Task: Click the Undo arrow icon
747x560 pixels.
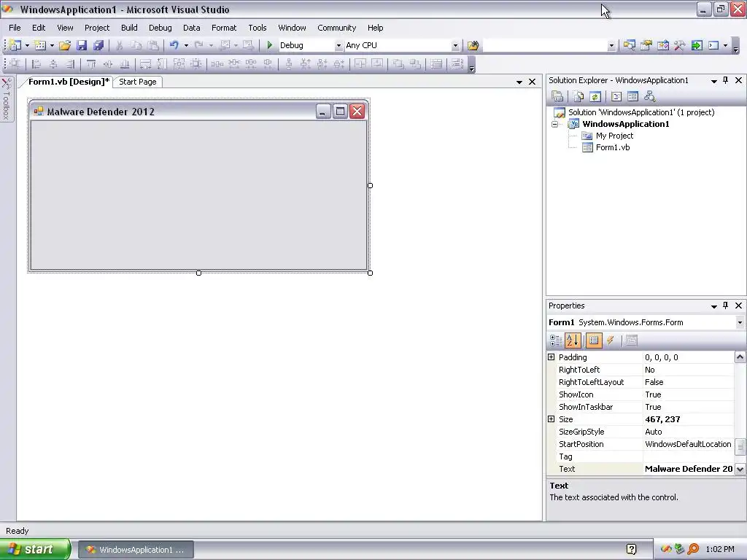Action: click(174, 45)
